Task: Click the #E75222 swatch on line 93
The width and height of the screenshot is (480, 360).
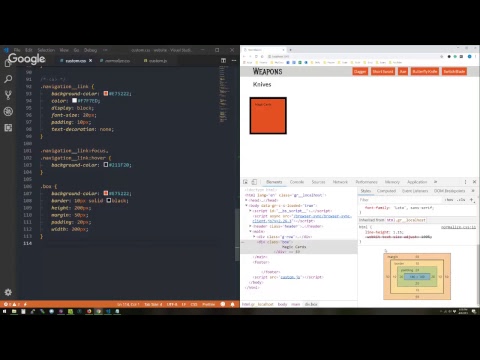Action: point(106,94)
